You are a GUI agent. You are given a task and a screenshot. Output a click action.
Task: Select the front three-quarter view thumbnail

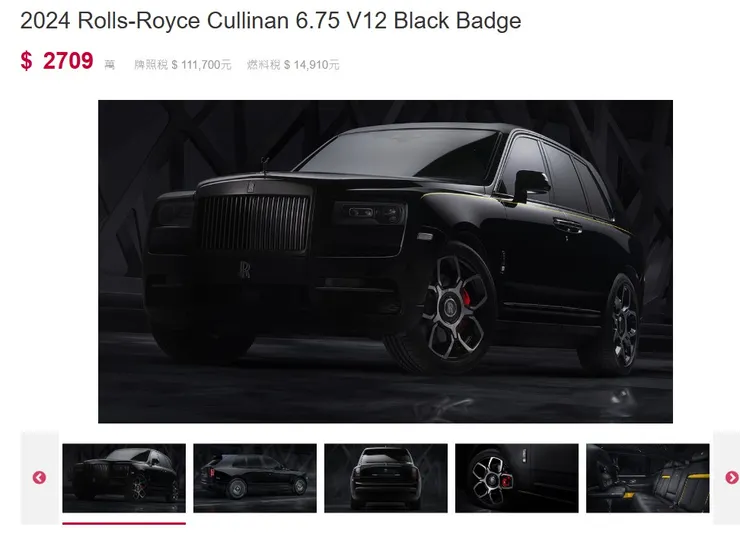click(124, 478)
